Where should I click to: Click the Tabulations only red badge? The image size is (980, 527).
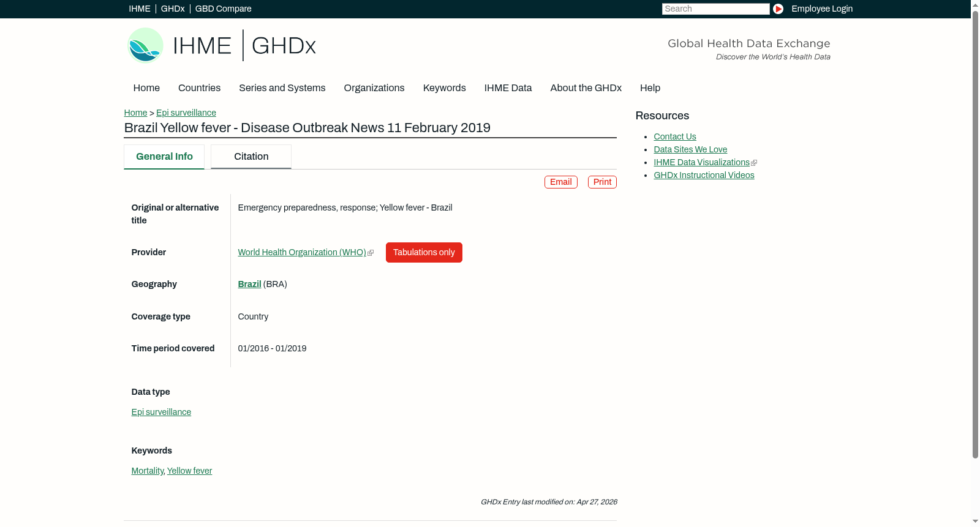coord(424,252)
